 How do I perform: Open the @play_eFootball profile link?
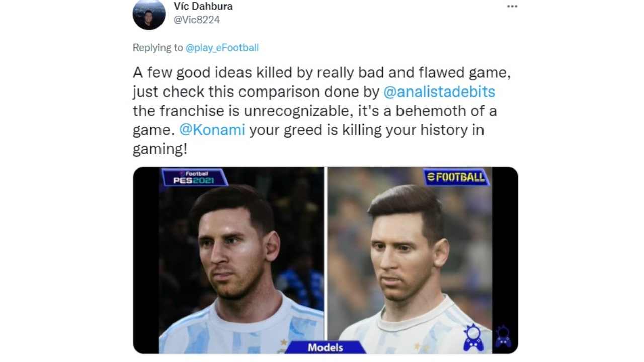pyautogui.click(x=222, y=48)
